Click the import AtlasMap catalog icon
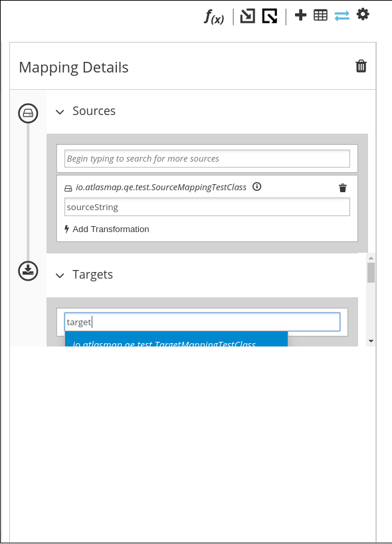Image resolution: width=392 pixels, height=544 pixels. [x=246, y=15]
